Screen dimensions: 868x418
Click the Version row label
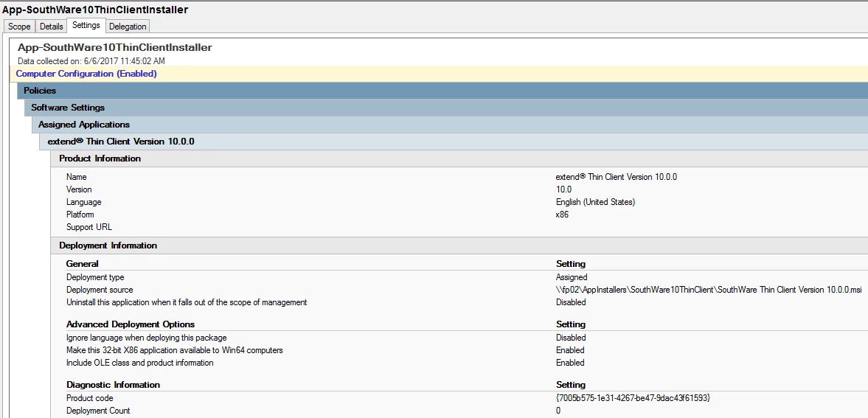pos(79,189)
